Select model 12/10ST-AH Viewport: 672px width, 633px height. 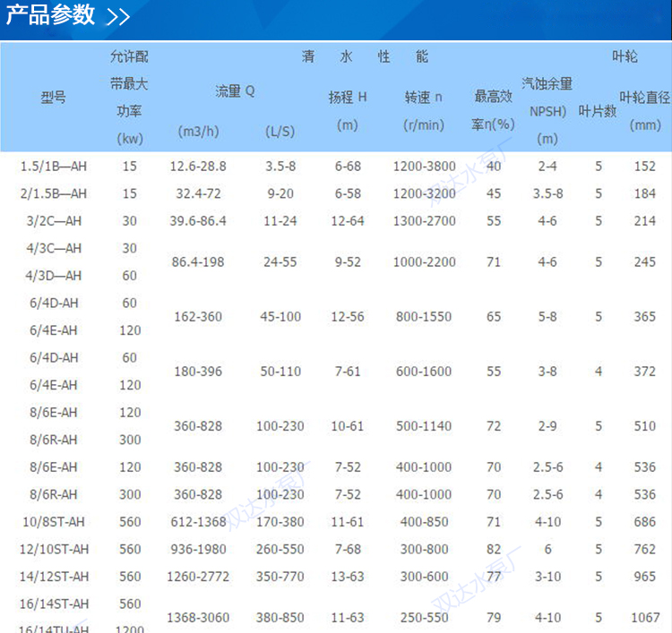(54, 550)
